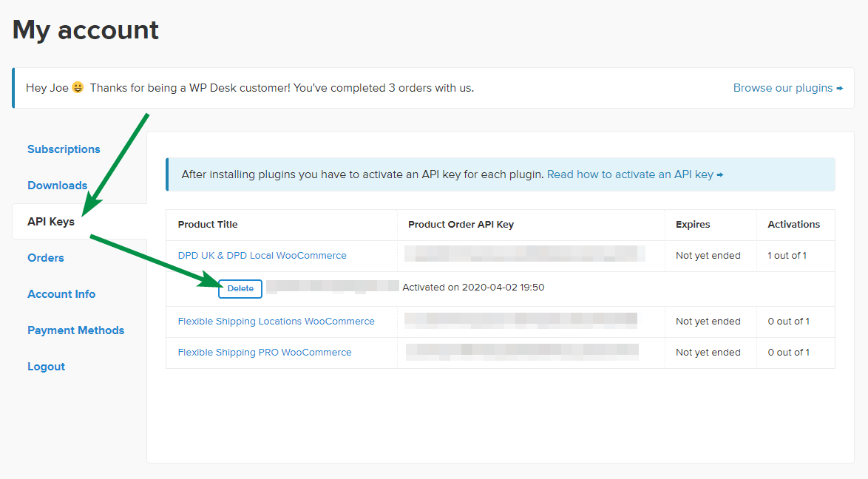The height and width of the screenshot is (479, 868).
Task: Open Flexible Shipping PRO WooCommerce link
Action: pyautogui.click(x=265, y=353)
